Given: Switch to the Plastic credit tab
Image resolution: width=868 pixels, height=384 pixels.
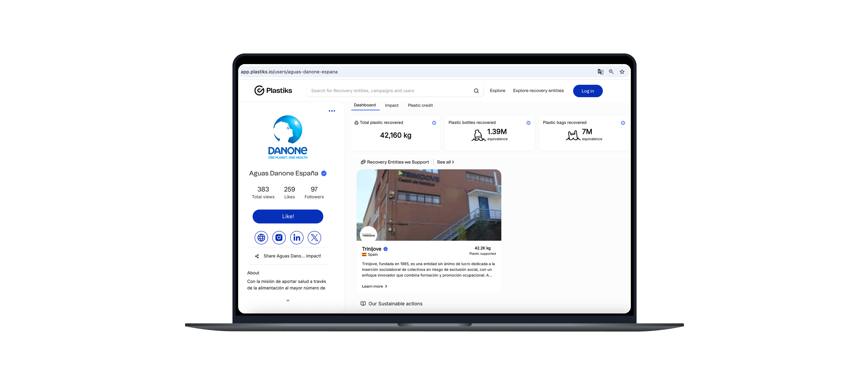Looking at the screenshot, I should click(421, 105).
